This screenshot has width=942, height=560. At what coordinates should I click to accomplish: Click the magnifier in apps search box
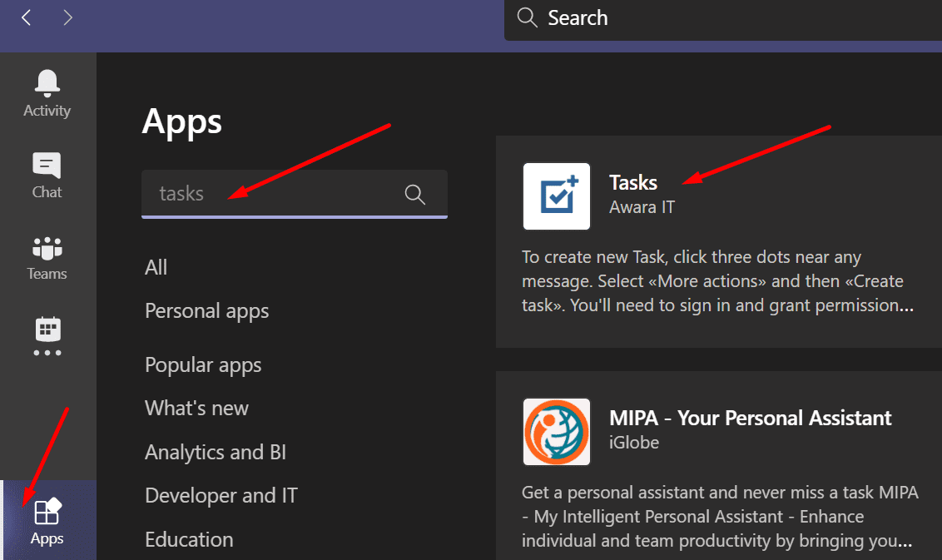(x=414, y=194)
